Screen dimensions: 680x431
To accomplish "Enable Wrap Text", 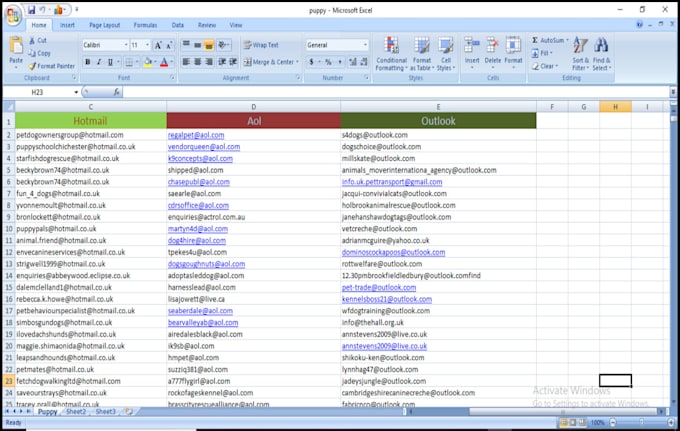I will click(261, 45).
